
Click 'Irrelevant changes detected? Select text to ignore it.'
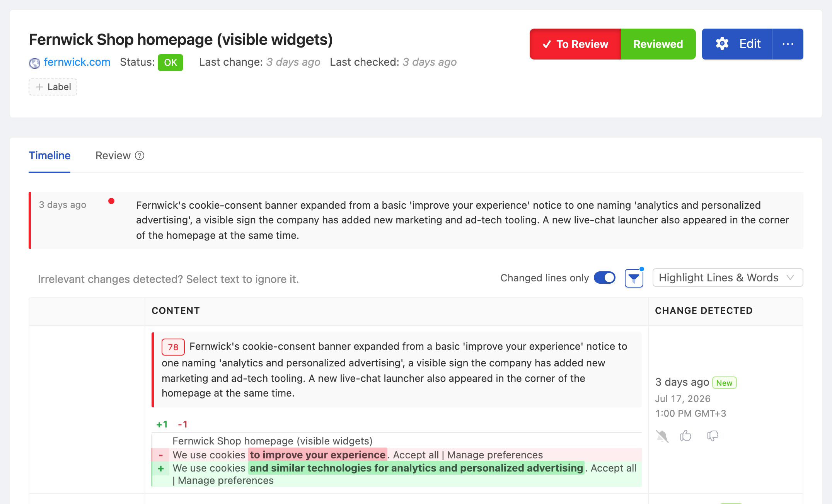[x=168, y=279]
